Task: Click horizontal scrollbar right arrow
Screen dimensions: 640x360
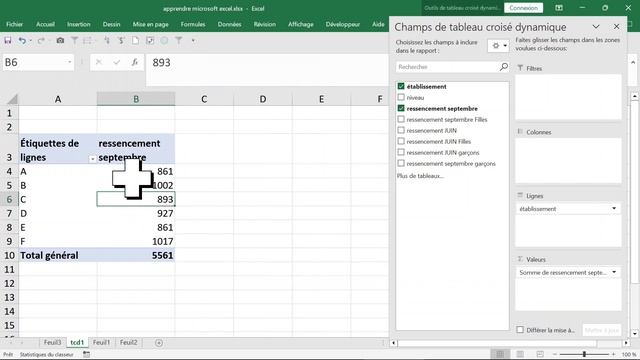Action: [x=626, y=343]
